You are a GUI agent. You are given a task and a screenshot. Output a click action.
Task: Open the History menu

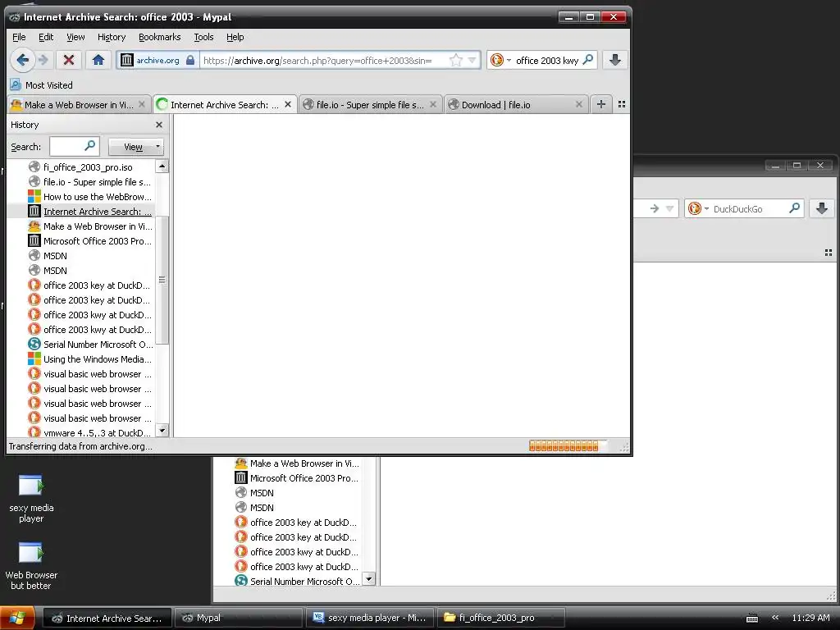(112, 37)
